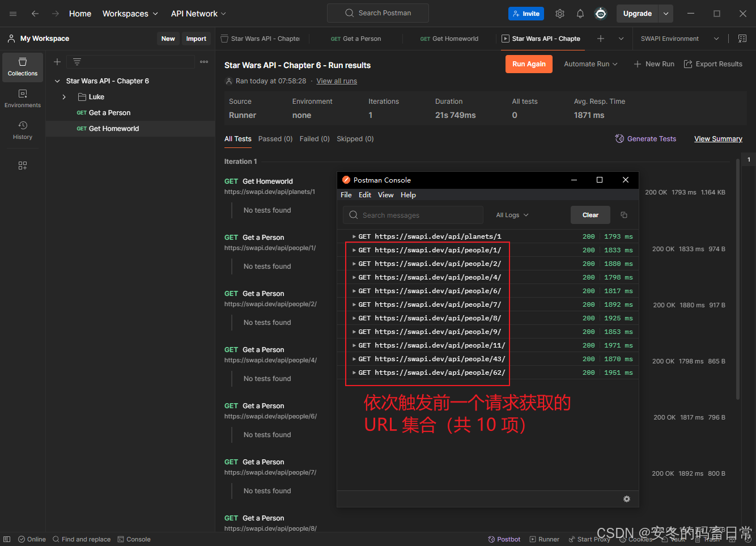The height and width of the screenshot is (546, 756).
Task: Open the Edit menu in Postman Console
Action: [365, 194]
